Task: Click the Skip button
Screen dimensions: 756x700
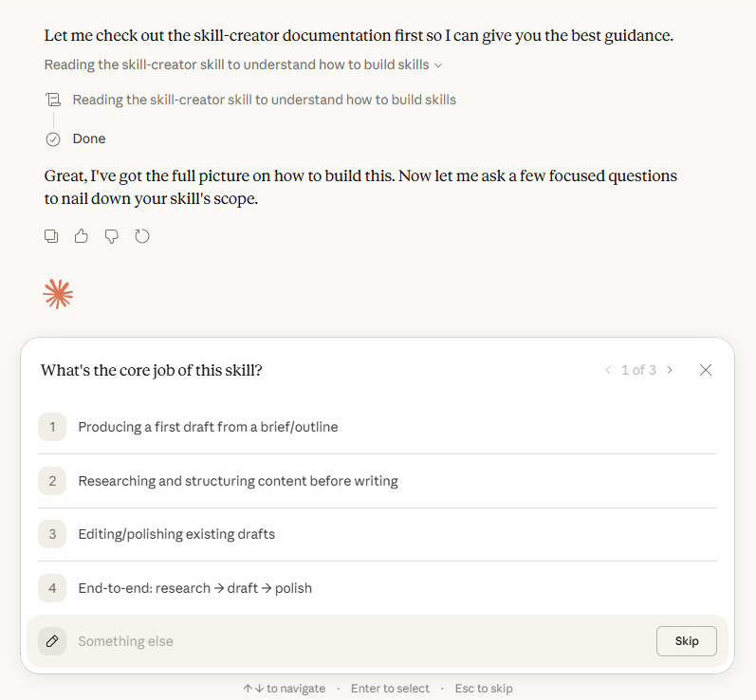Action: tap(687, 640)
